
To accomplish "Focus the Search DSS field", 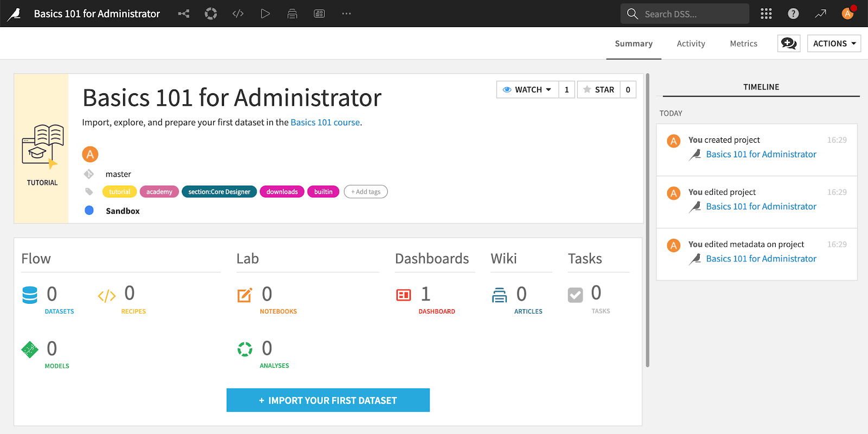I will [685, 14].
